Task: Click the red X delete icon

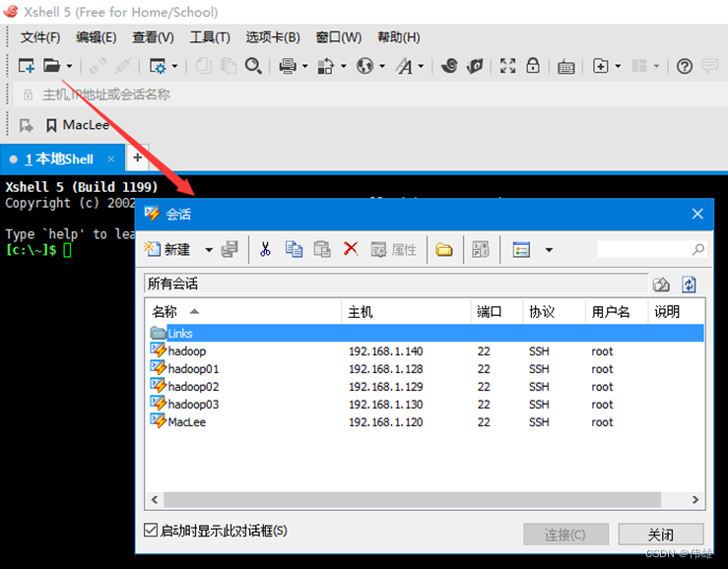Action: [x=351, y=249]
